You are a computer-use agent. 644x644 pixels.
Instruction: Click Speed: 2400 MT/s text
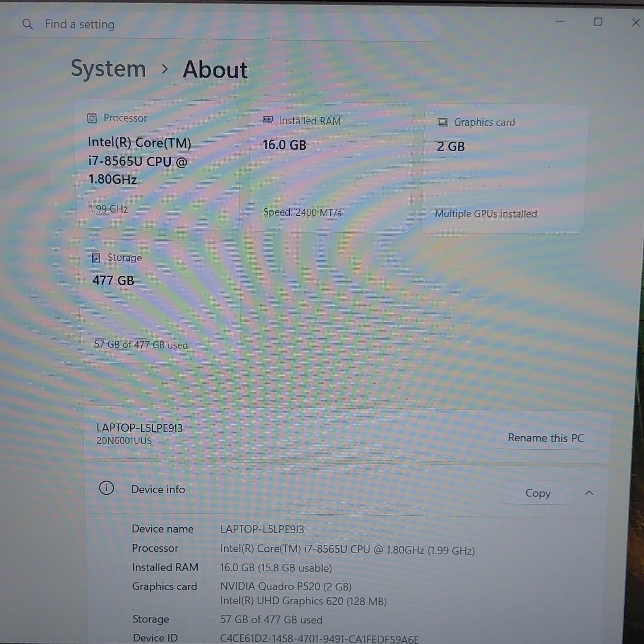tap(302, 213)
